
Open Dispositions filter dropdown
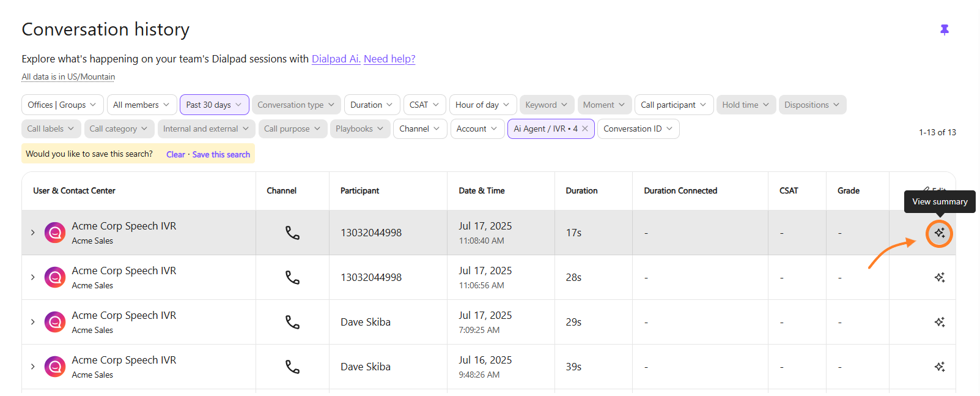click(812, 105)
